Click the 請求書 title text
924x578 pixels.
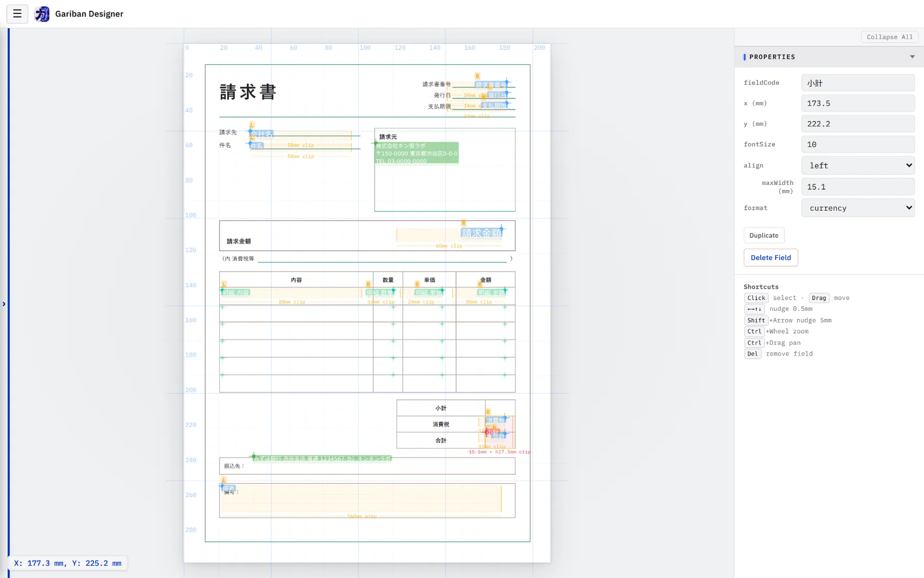tap(248, 92)
